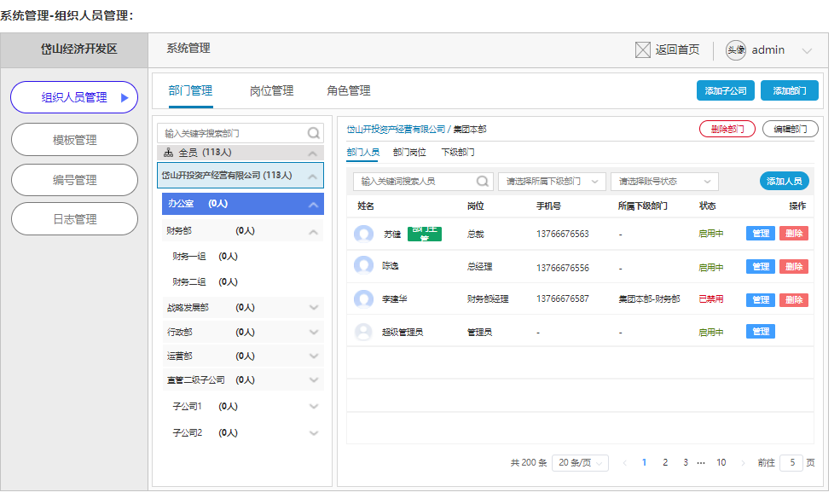Viewport: 840px width, 504px height.
Task: Switch to 角色管理 tab
Action: tap(349, 91)
